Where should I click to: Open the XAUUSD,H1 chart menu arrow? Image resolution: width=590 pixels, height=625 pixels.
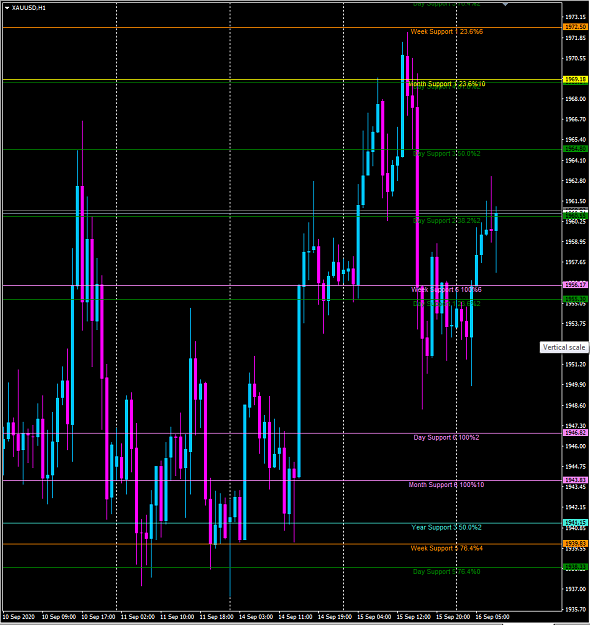tap(7, 8)
